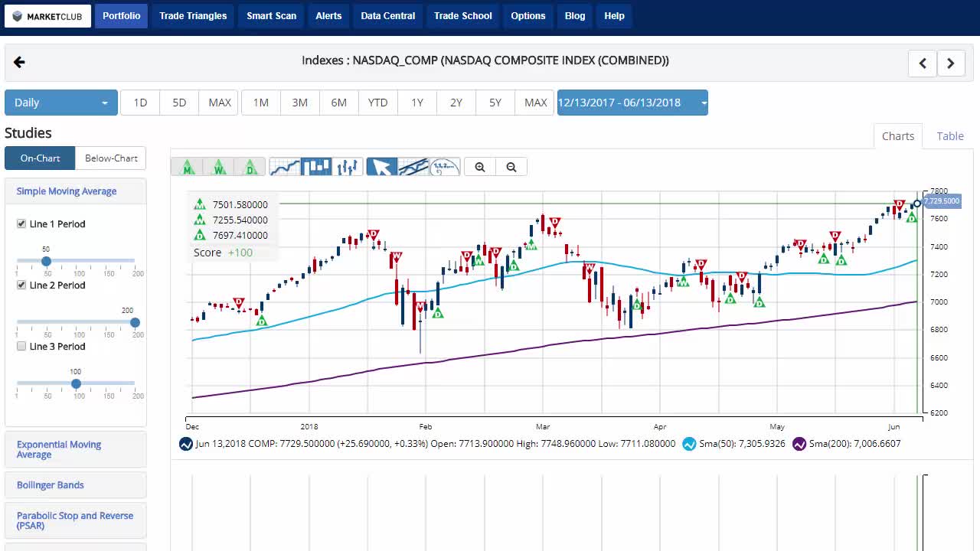Switch studies to On-Chart
980x551 pixels.
pos(40,158)
